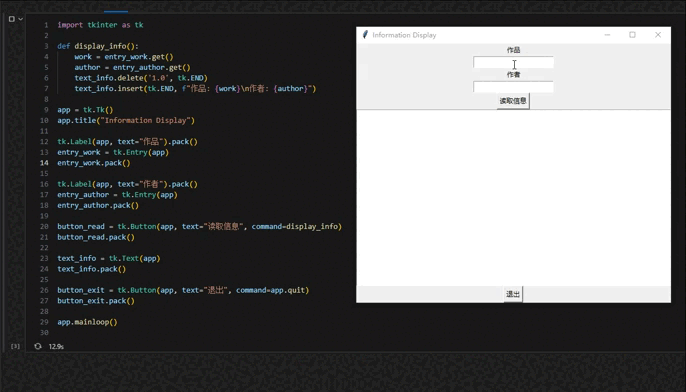Stop the running notebook cell
Image resolution: width=686 pixels, height=392 pixels.
coord(12,19)
